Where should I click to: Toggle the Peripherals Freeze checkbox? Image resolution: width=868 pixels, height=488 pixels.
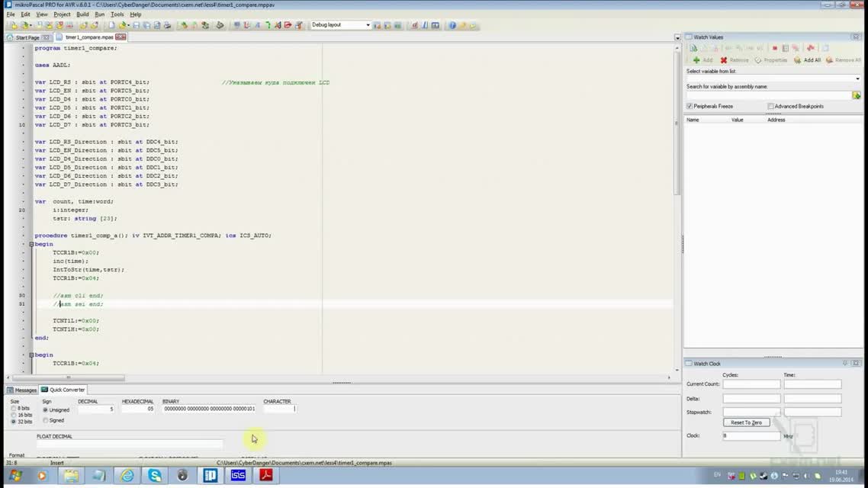(x=690, y=106)
